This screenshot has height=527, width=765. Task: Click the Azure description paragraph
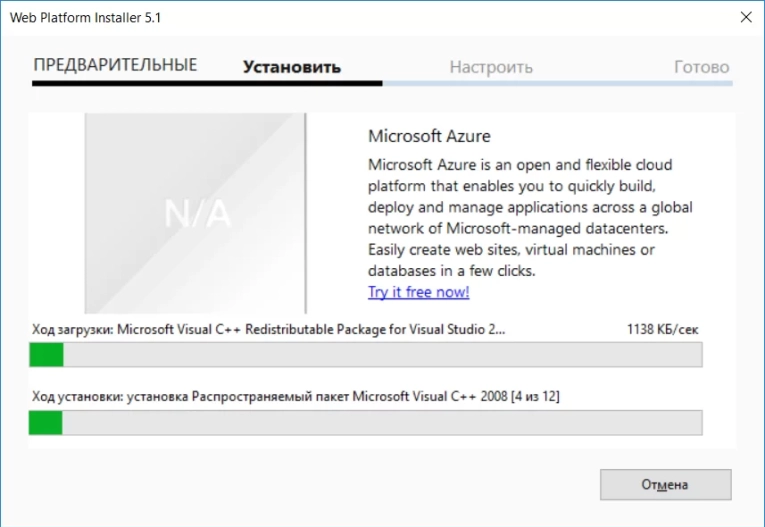click(x=530, y=218)
